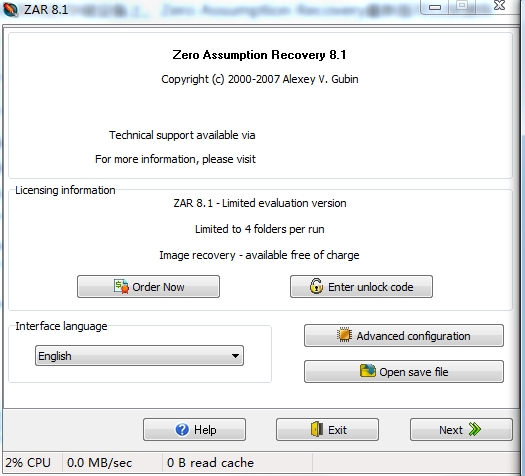525x476 pixels.
Task: Click the yellow door Exit icon
Action: click(x=317, y=429)
